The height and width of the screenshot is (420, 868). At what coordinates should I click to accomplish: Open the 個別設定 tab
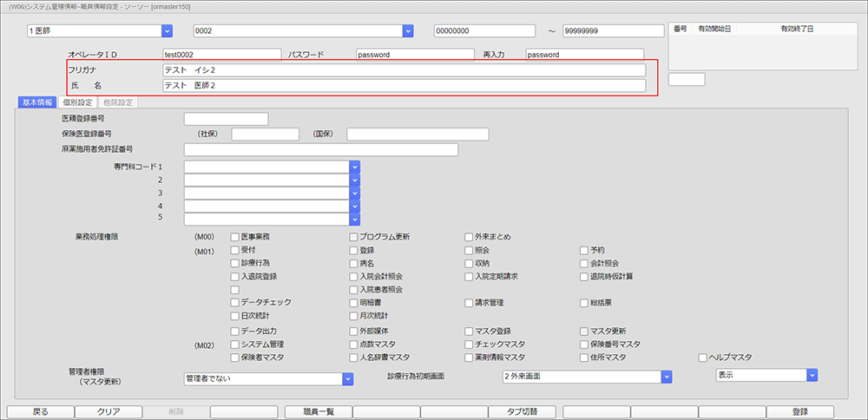pos(77,102)
